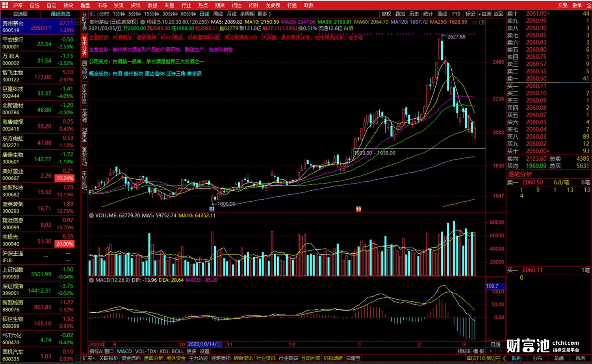Viewport: 592px width, 364px height.
Task: Open 交易 menu at top right
Action: [x=562, y=5]
